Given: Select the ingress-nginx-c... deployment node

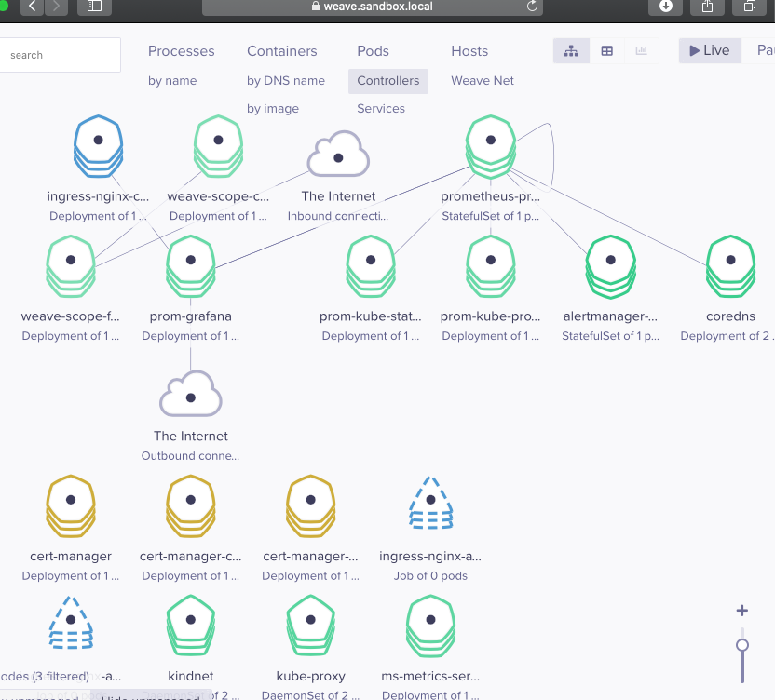Looking at the screenshot, I should (99, 146).
